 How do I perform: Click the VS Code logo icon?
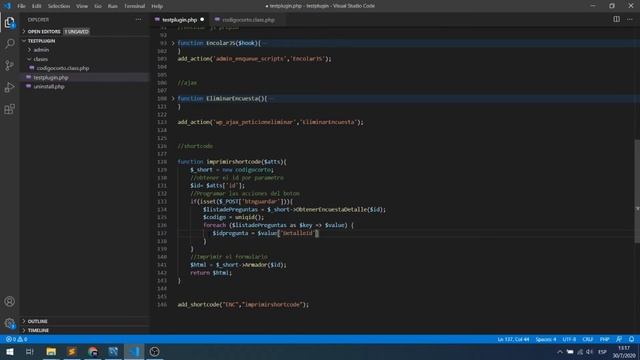click(x=7, y=6)
